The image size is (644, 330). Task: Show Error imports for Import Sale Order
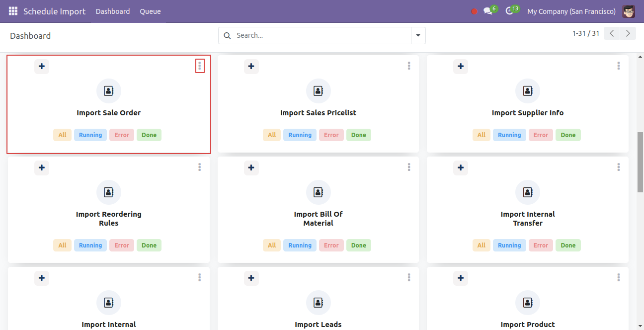[x=122, y=135]
